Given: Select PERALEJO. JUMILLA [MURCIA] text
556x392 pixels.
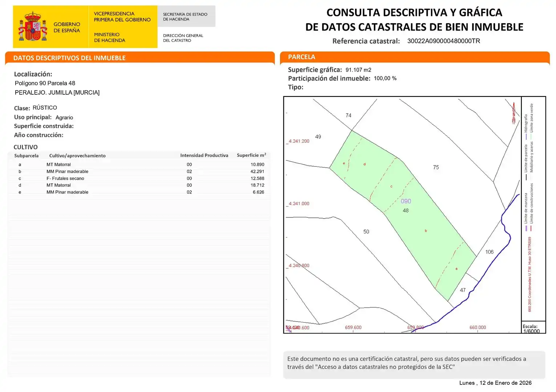Looking at the screenshot, I should (57, 93).
